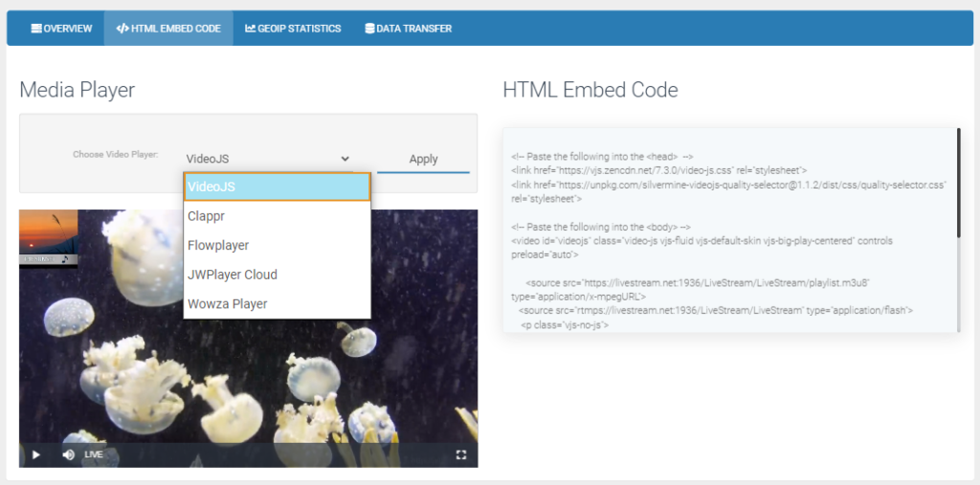Click the embed code box's vertical scrollbar
This screenshot has height=485, width=980.
coord(958,184)
